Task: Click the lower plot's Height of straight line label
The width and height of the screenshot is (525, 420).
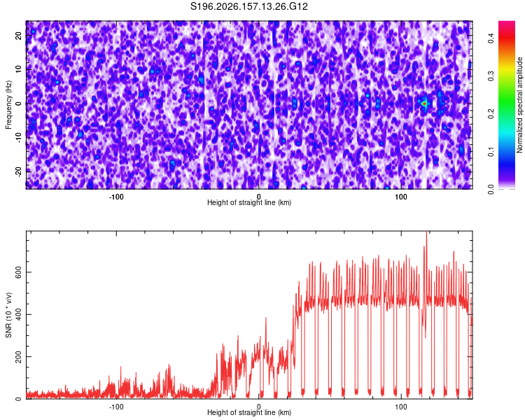Action: 249,412
